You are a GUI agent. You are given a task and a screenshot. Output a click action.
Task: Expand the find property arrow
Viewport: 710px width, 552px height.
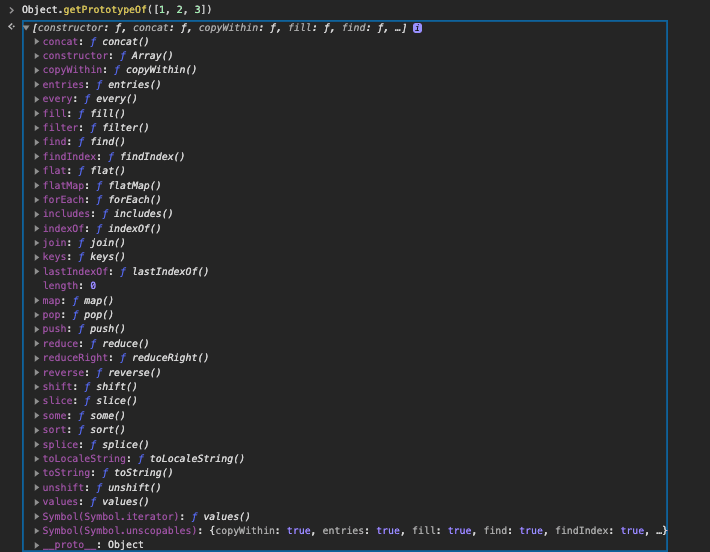pyautogui.click(x=37, y=142)
